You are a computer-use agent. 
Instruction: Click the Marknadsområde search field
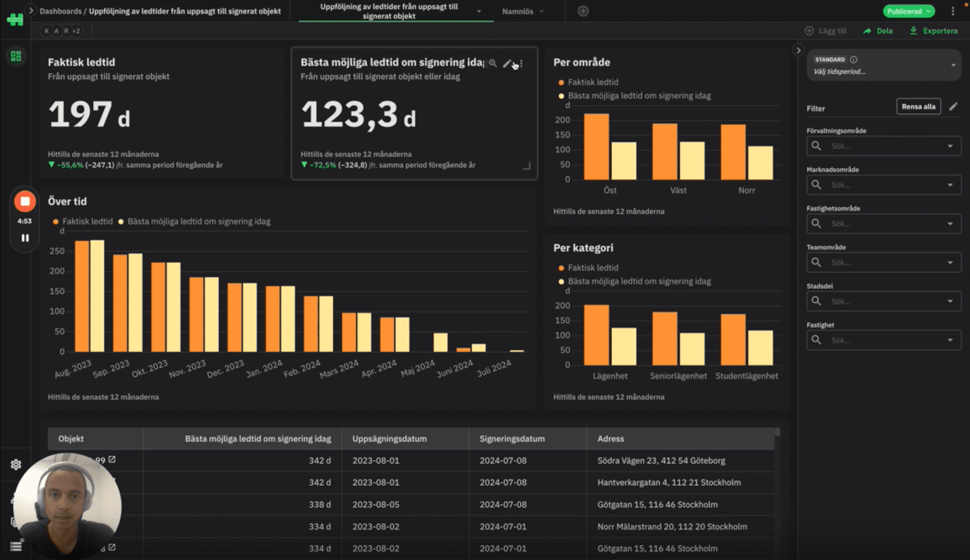click(x=884, y=185)
